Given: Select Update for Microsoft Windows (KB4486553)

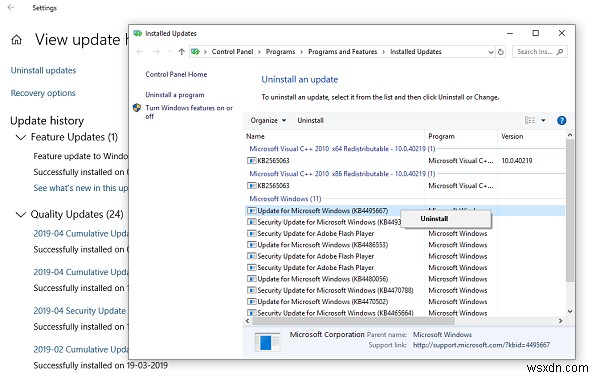Looking at the screenshot, I should (323, 245).
